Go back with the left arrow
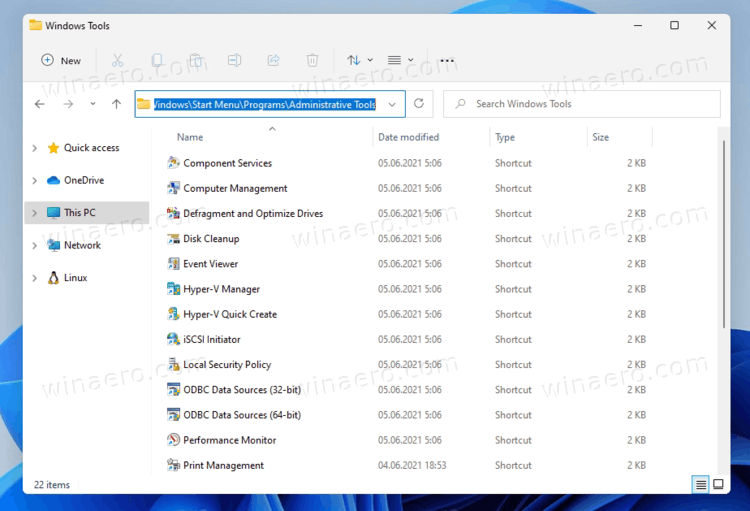 (40, 104)
